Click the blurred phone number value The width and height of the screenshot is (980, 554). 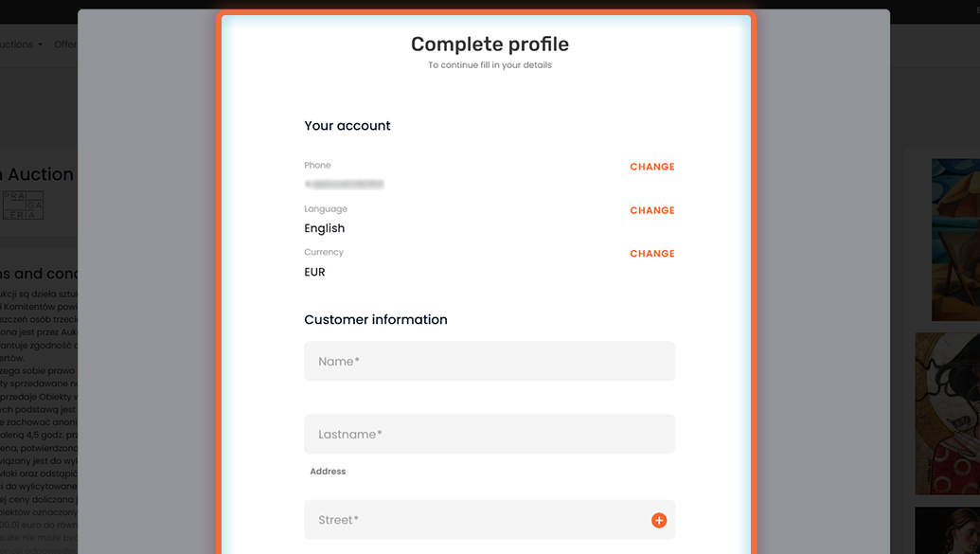344,185
